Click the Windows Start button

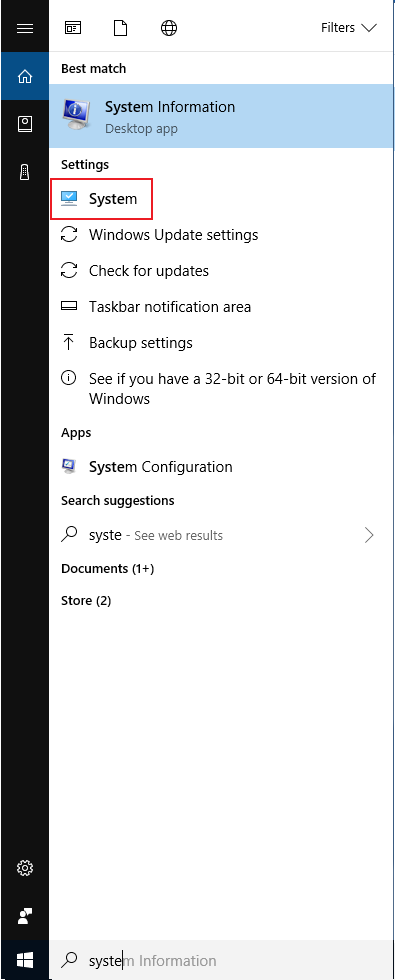pos(24,960)
